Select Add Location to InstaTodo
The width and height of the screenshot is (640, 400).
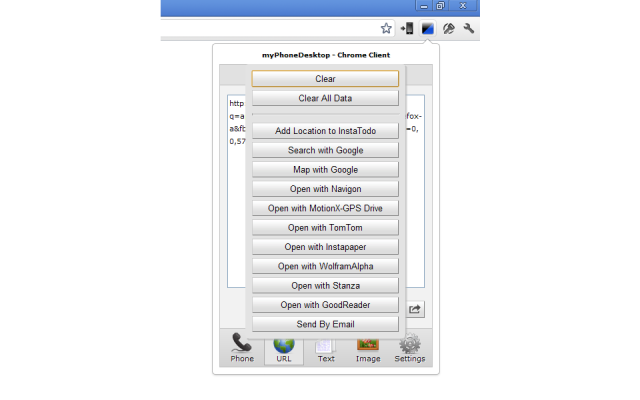tap(325, 131)
